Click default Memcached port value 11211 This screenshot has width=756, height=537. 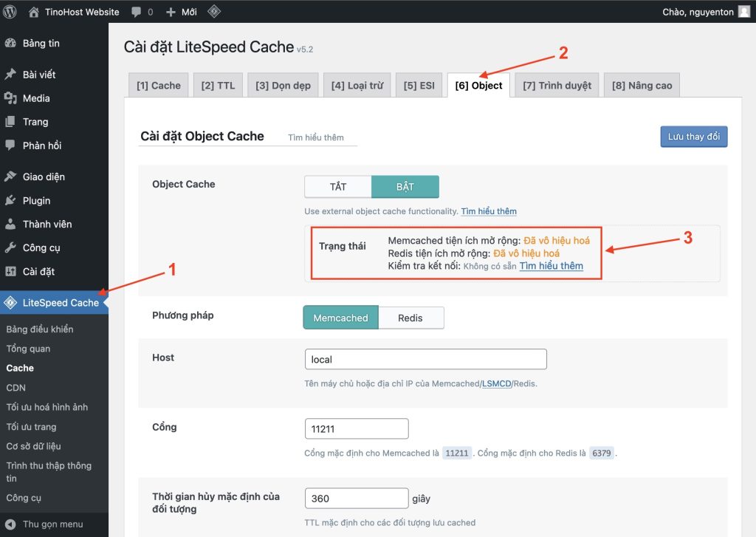tap(456, 453)
